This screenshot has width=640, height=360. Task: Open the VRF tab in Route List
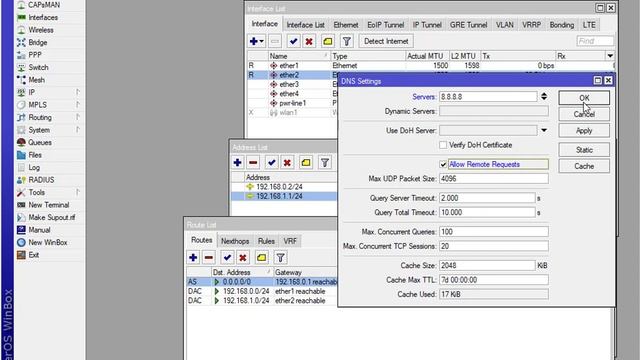290,241
